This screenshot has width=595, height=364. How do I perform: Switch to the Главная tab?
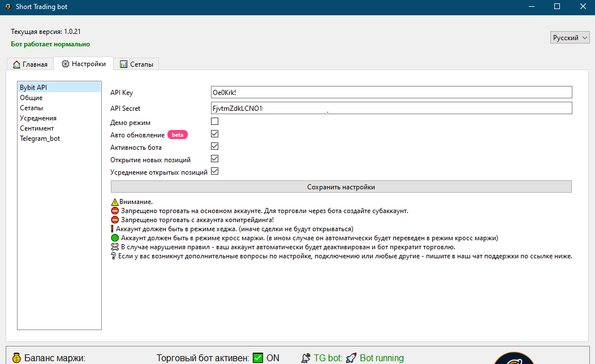coord(31,64)
